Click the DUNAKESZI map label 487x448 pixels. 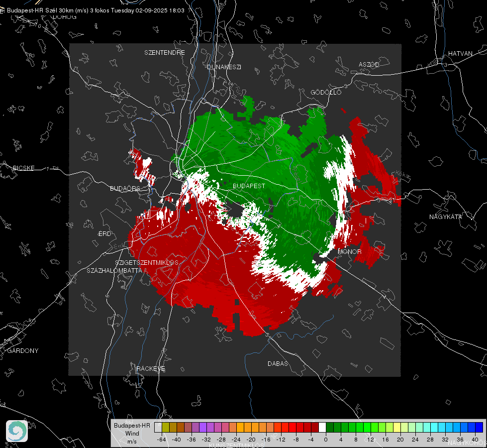click(224, 67)
